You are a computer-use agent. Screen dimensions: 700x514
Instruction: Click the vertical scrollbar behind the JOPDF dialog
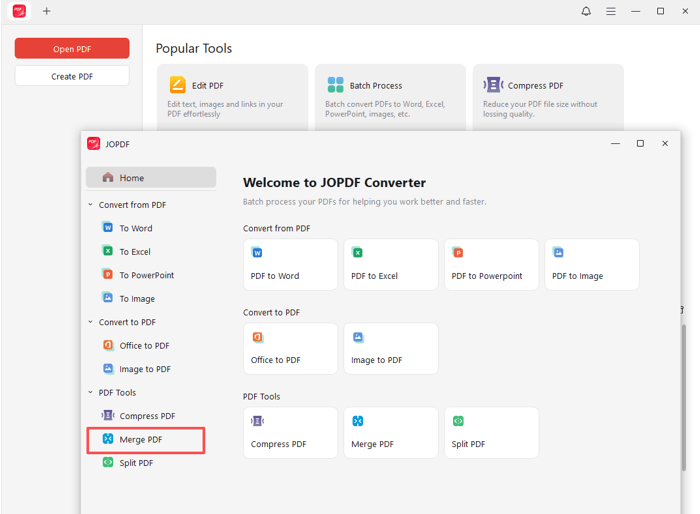point(683,397)
